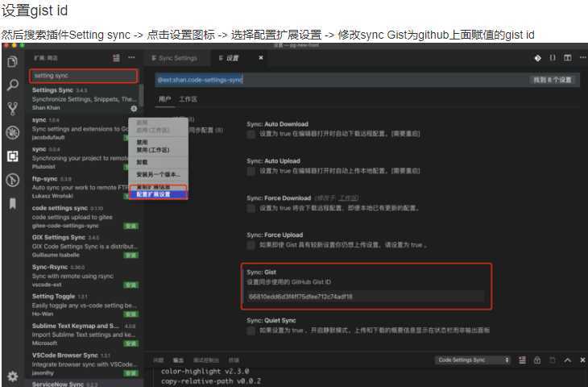Select the 工作区 settings scope tab

(188, 99)
